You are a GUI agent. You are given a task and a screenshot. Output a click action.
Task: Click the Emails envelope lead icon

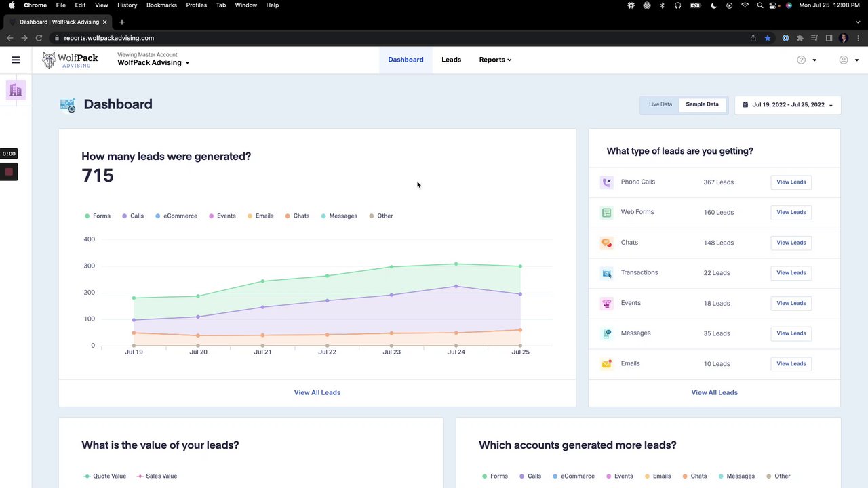coord(606,364)
